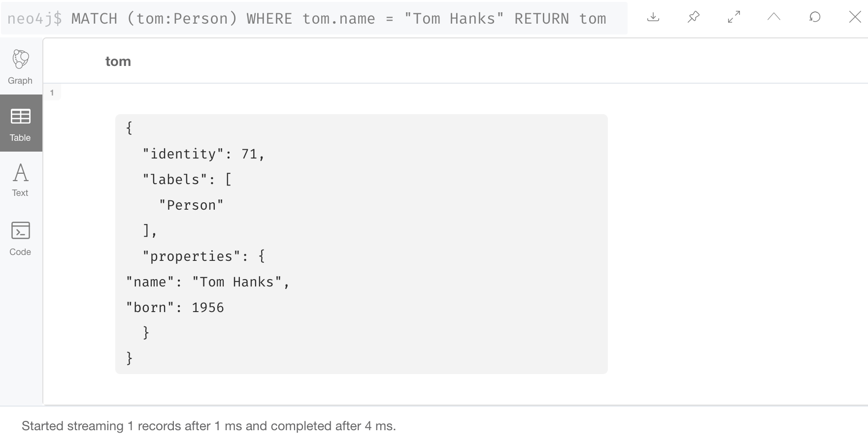Click the "tom" column header

[118, 62]
